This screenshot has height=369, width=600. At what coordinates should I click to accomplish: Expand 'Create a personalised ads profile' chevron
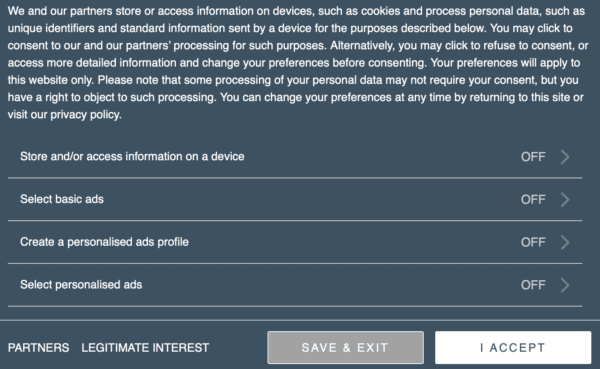(x=565, y=242)
